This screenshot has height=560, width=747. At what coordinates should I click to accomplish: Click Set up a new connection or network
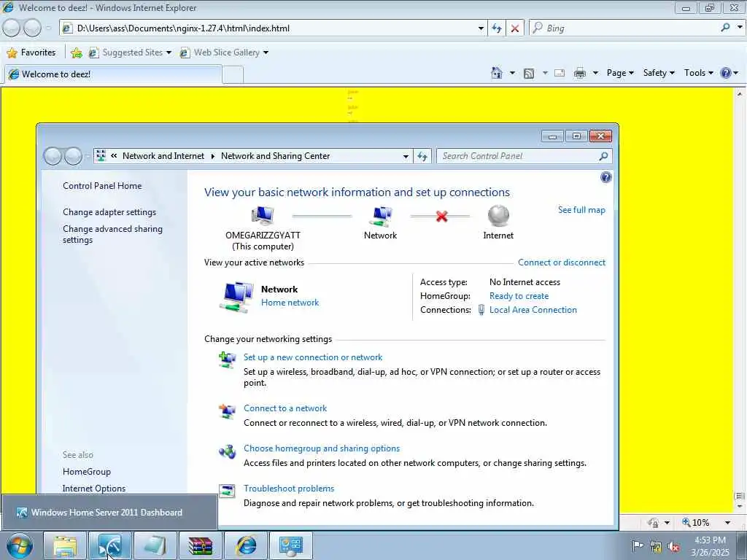coord(313,357)
